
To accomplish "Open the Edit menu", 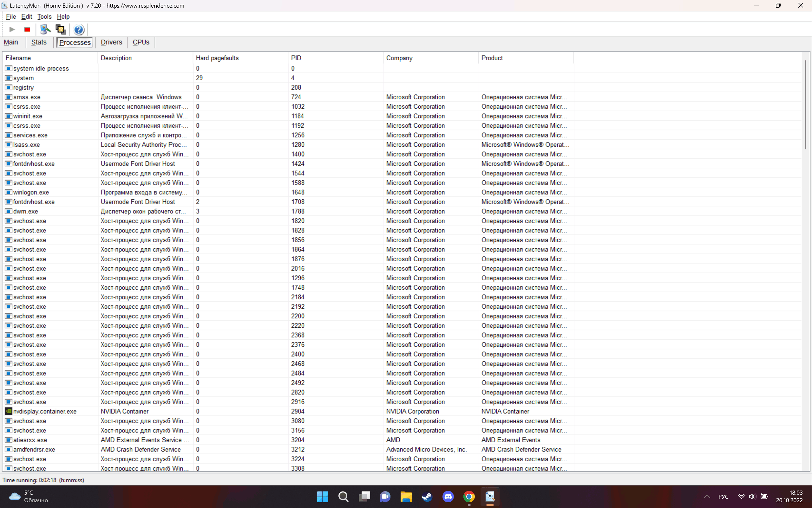I will tap(27, 17).
